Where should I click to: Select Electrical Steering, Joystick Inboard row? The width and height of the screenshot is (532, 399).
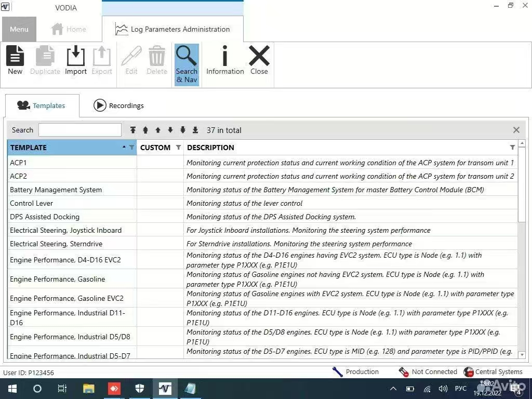pyautogui.click(x=262, y=230)
